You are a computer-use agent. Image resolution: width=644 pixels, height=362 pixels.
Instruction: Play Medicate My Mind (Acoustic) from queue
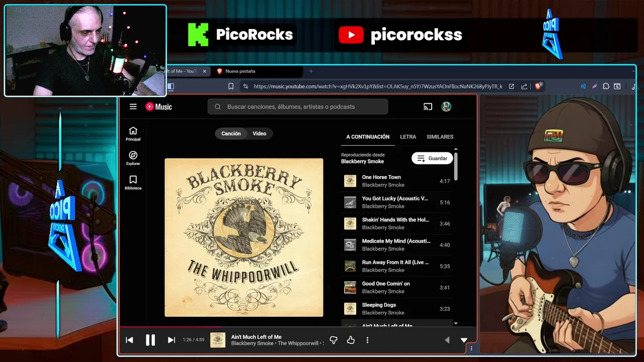pyautogui.click(x=396, y=245)
